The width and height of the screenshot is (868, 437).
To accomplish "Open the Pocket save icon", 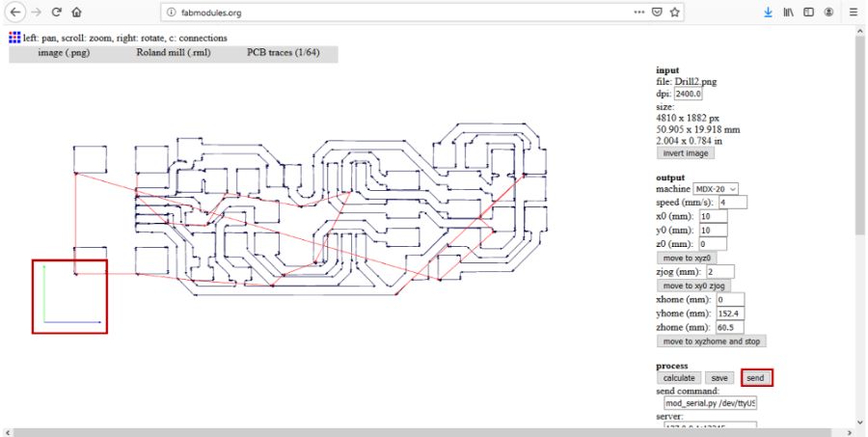I will pyautogui.click(x=657, y=13).
